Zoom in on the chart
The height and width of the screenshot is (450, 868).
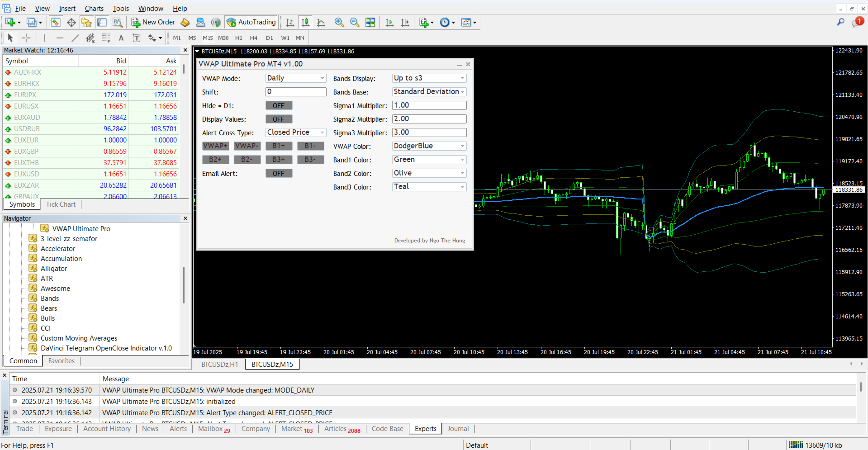(x=339, y=22)
